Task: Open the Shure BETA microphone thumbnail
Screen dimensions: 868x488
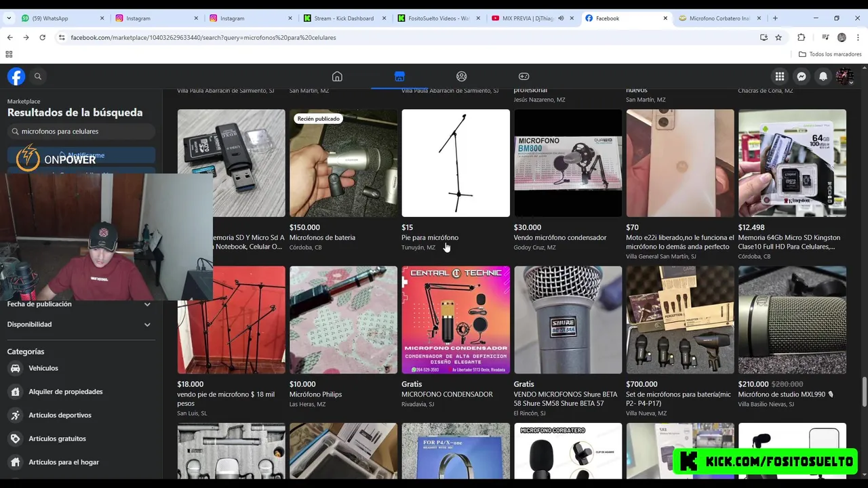Action: click(x=568, y=320)
